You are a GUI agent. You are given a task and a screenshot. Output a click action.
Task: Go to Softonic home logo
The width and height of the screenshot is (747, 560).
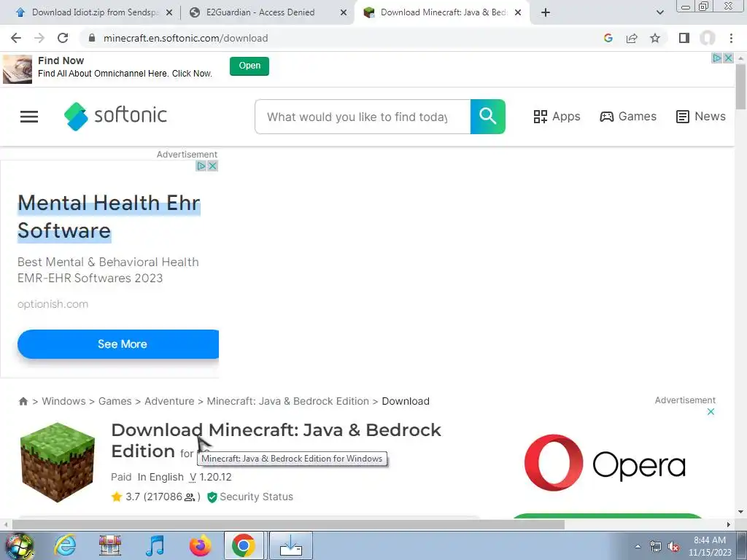click(x=116, y=116)
